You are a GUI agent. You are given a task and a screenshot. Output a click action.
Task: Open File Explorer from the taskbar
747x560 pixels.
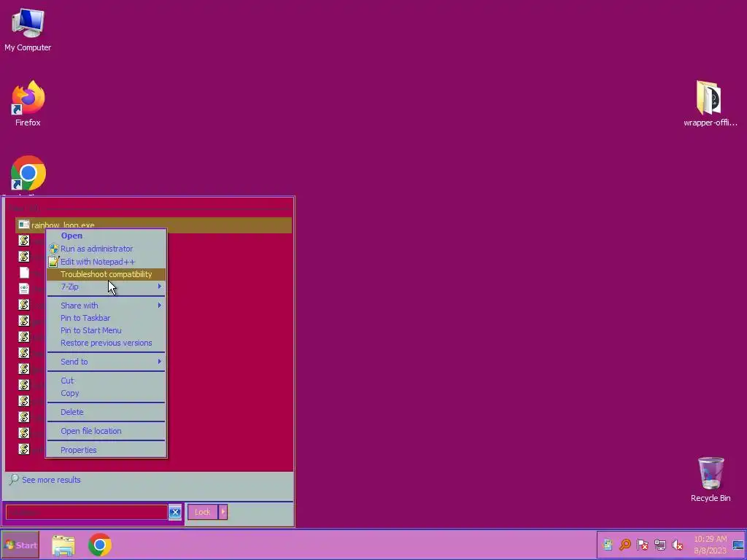pyautogui.click(x=63, y=545)
